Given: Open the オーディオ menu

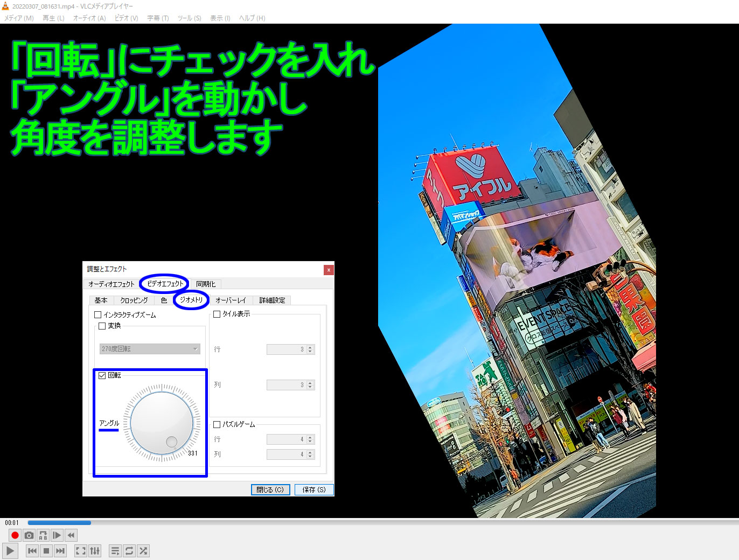Looking at the screenshot, I should tap(89, 18).
